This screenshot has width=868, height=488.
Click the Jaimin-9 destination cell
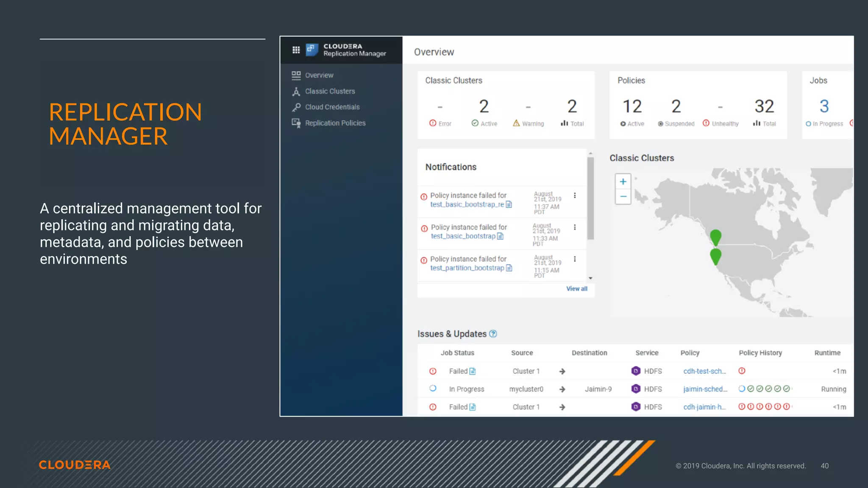point(598,389)
